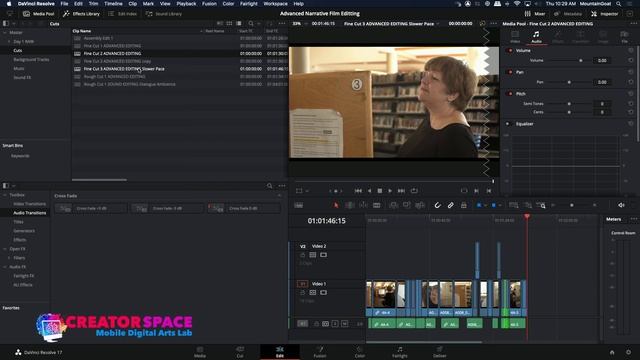
Task: Click Go to Previous Edit button
Action: [489, 191]
